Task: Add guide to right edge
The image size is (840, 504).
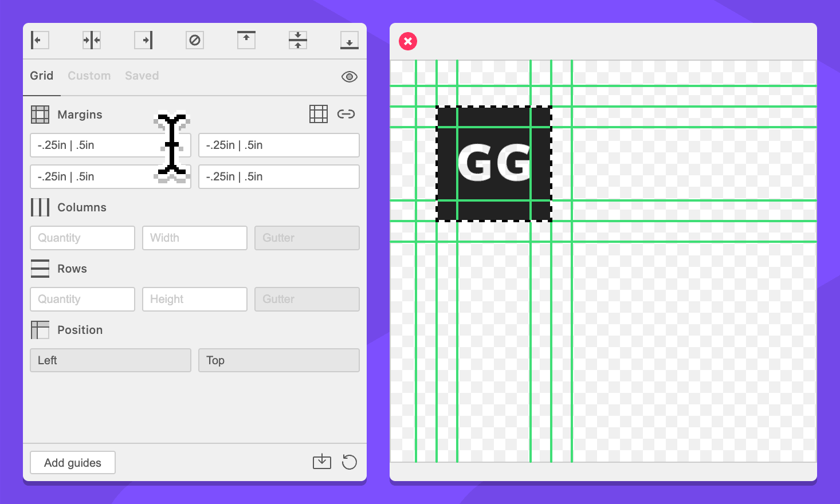Action: click(x=143, y=40)
